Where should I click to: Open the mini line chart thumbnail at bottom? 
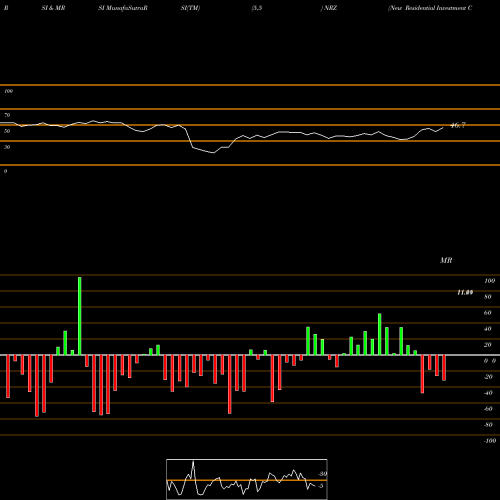247,479
